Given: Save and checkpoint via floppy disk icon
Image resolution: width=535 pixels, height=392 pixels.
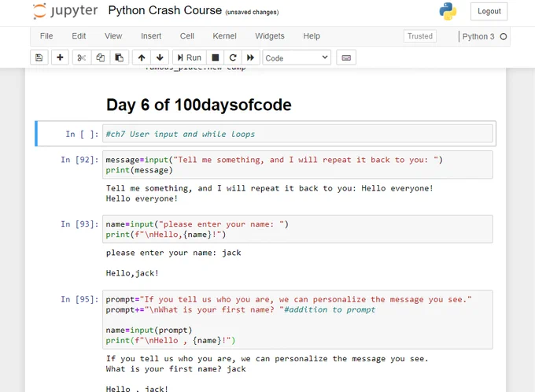Looking at the screenshot, I should [39, 57].
